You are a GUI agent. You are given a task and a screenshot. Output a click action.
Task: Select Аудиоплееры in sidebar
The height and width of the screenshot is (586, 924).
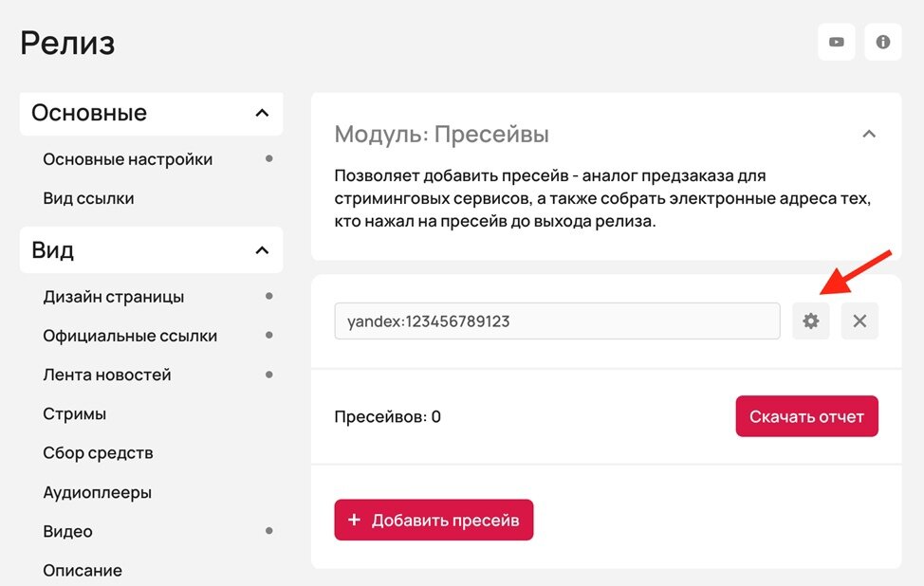(97, 492)
